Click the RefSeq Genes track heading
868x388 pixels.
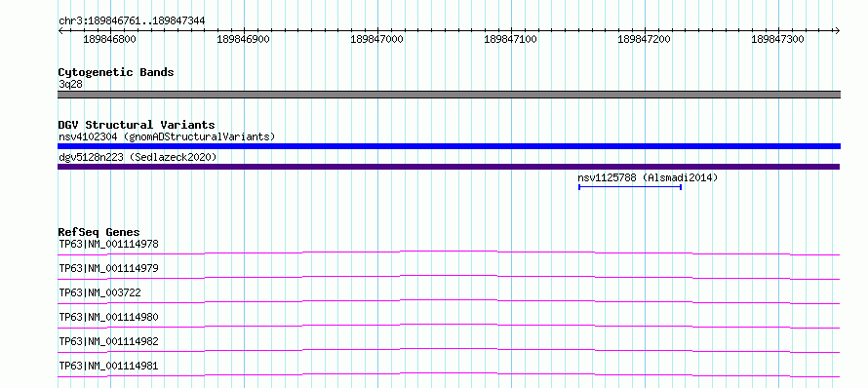point(99,232)
